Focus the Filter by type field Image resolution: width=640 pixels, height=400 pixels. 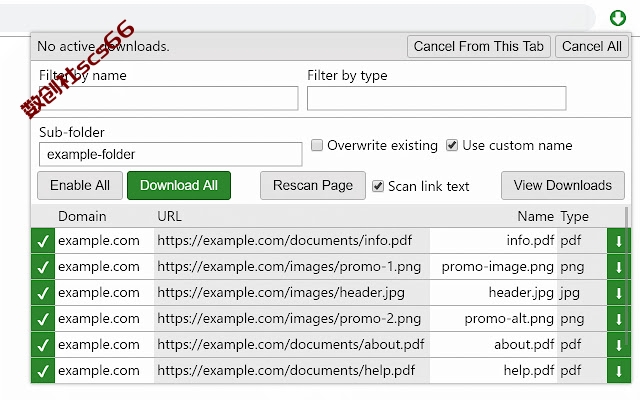pos(437,98)
